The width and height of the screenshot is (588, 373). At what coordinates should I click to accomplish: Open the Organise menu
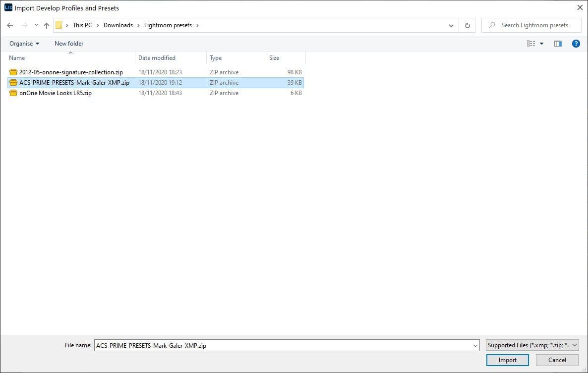(24, 44)
